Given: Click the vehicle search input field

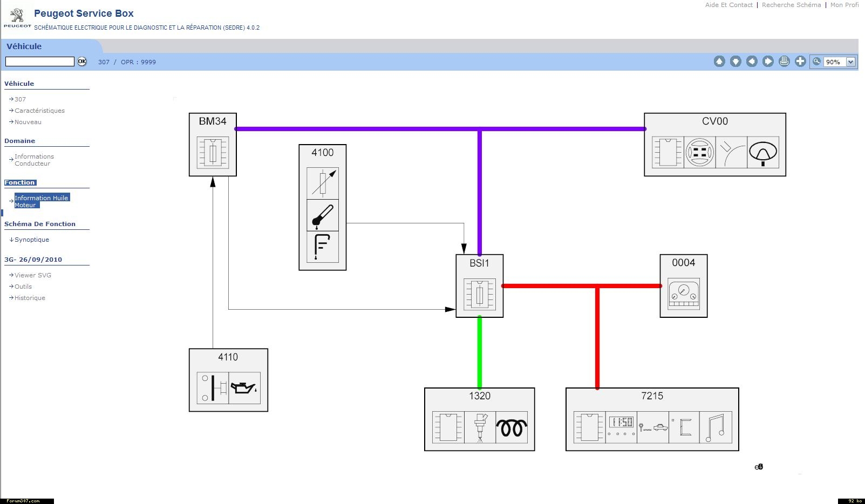Looking at the screenshot, I should (x=40, y=62).
